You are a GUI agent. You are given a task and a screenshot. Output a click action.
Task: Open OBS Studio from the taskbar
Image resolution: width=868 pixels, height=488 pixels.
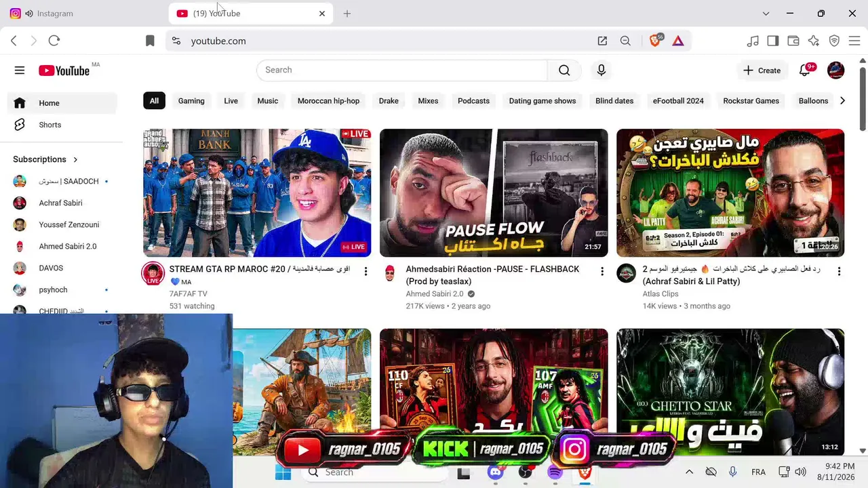(526, 472)
